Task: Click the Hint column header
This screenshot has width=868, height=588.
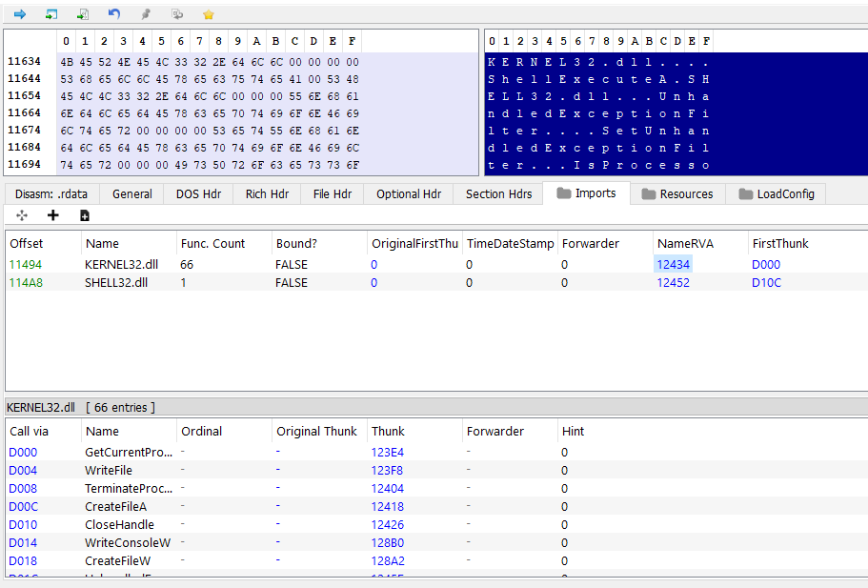Action: 573,432
